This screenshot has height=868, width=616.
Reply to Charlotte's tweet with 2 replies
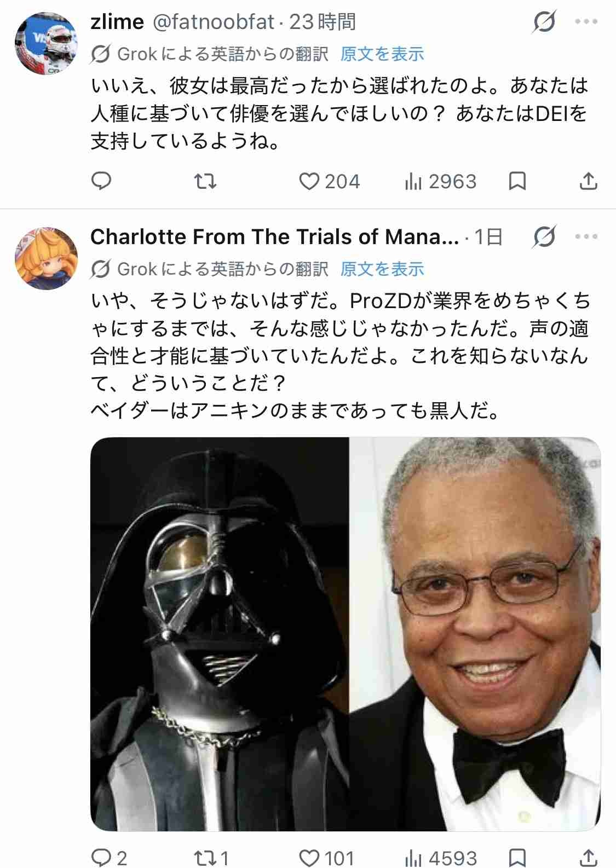click(x=109, y=857)
